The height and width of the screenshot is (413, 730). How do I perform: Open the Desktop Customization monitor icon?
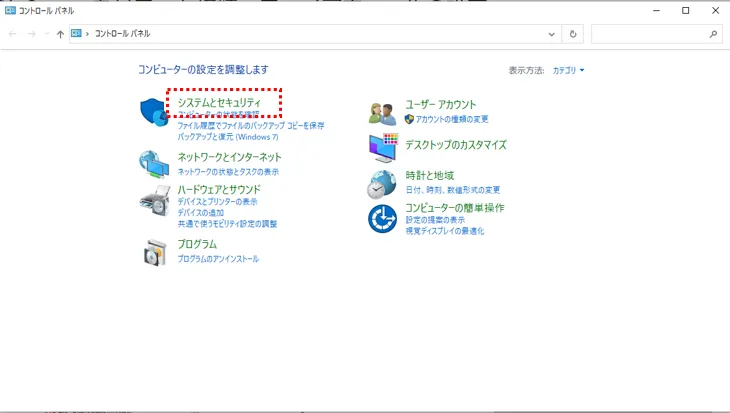tap(382, 148)
